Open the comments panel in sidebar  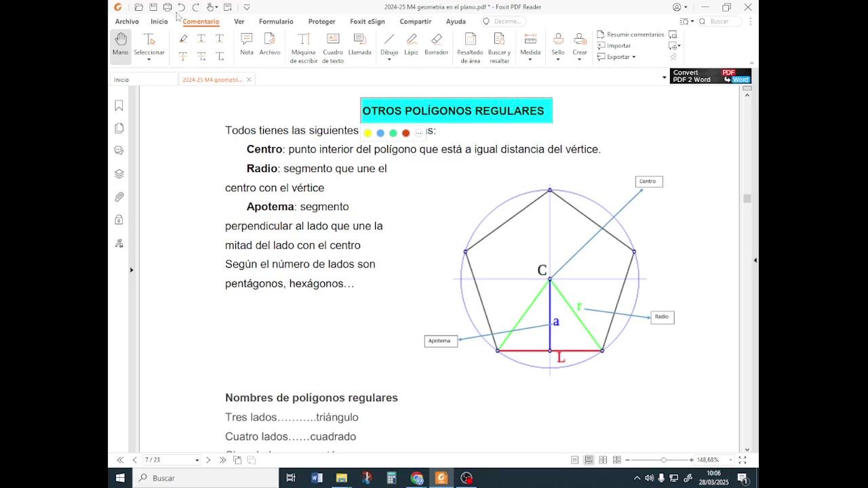(x=119, y=150)
